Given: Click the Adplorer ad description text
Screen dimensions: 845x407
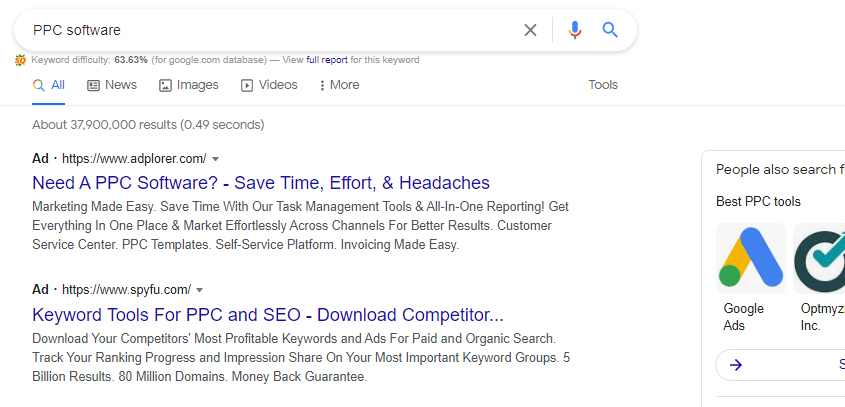Looking at the screenshot, I should coord(300,226).
